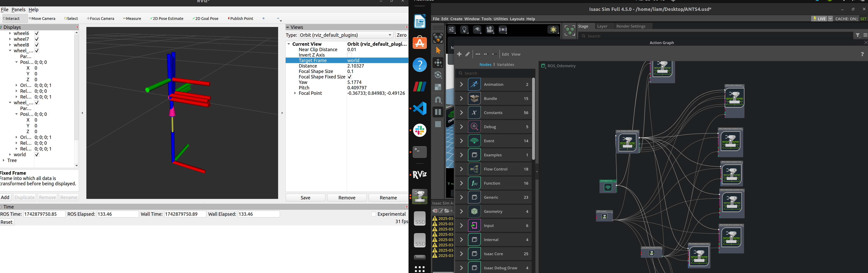Select the rotate tool in Isaac Sim toolbar

tap(438, 75)
